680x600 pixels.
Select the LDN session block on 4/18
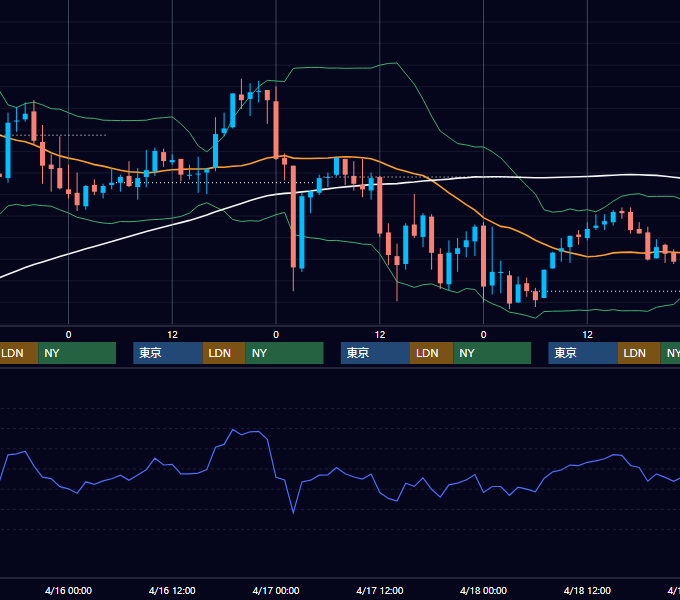click(639, 353)
